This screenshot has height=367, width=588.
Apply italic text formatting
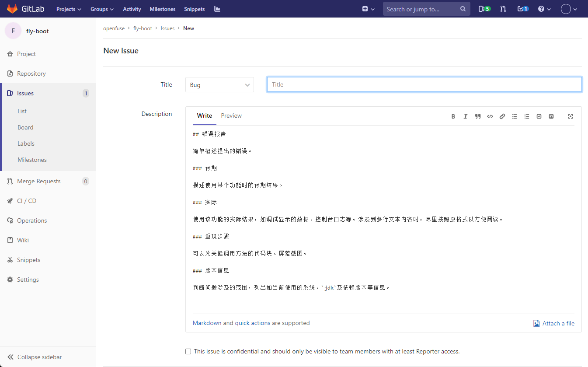(466, 116)
